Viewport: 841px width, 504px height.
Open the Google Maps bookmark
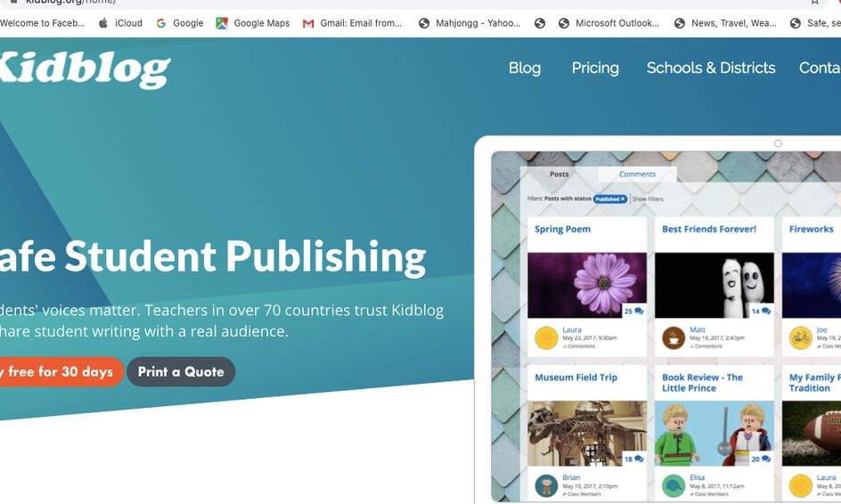[253, 23]
